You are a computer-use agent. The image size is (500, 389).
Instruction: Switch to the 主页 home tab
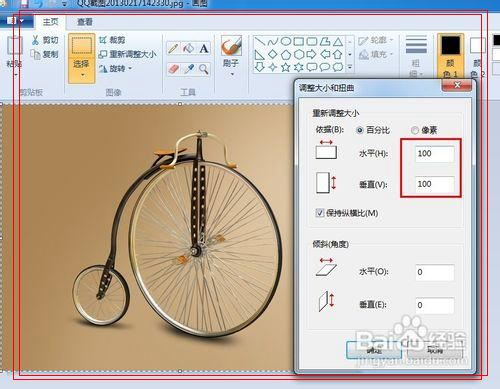tap(50, 22)
